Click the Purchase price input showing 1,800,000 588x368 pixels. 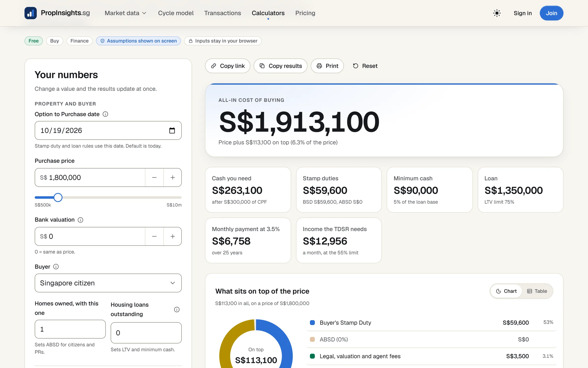click(x=90, y=177)
